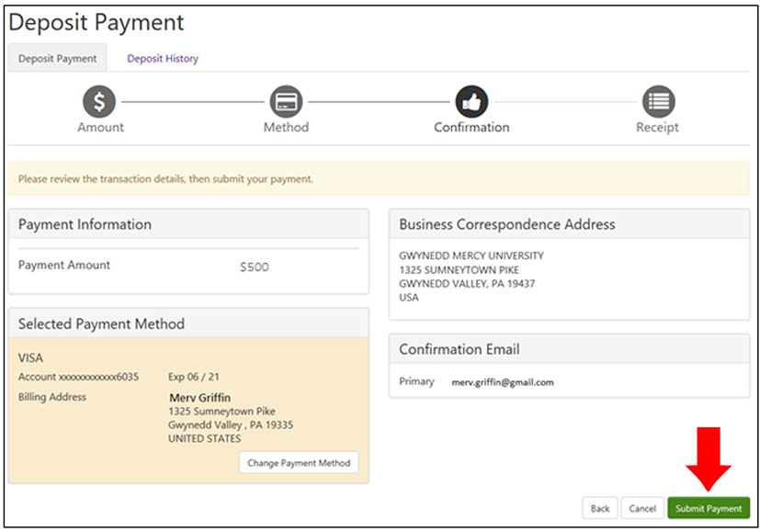The image size is (760, 532).
Task: Click the 1325 SUMNEYTOWN PIKE correspondence line
Action: click(x=459, y=270)
